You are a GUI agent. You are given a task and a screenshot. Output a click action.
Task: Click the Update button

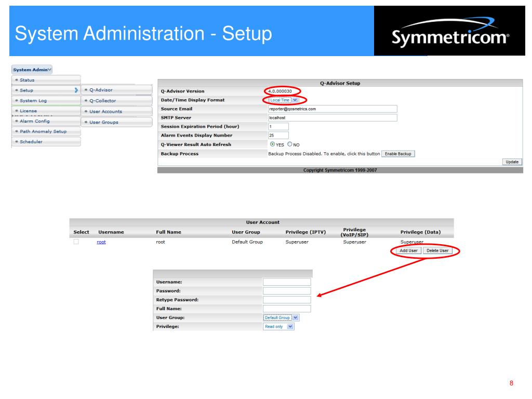coord(512,162)
